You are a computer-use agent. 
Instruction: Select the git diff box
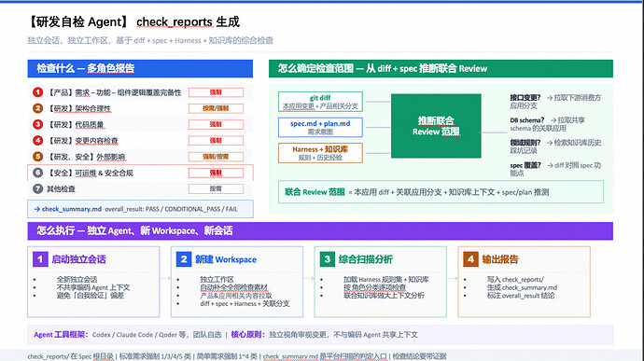coord(320,102)
